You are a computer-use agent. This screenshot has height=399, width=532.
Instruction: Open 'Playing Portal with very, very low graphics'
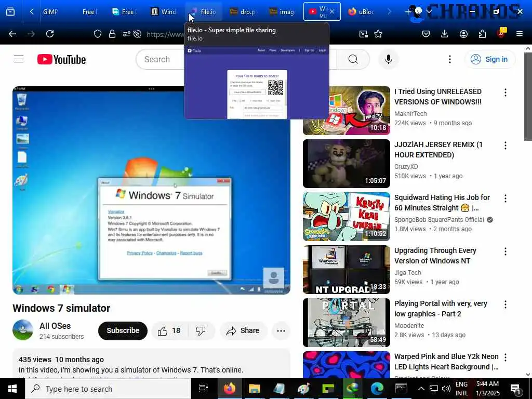click(441, 309)
